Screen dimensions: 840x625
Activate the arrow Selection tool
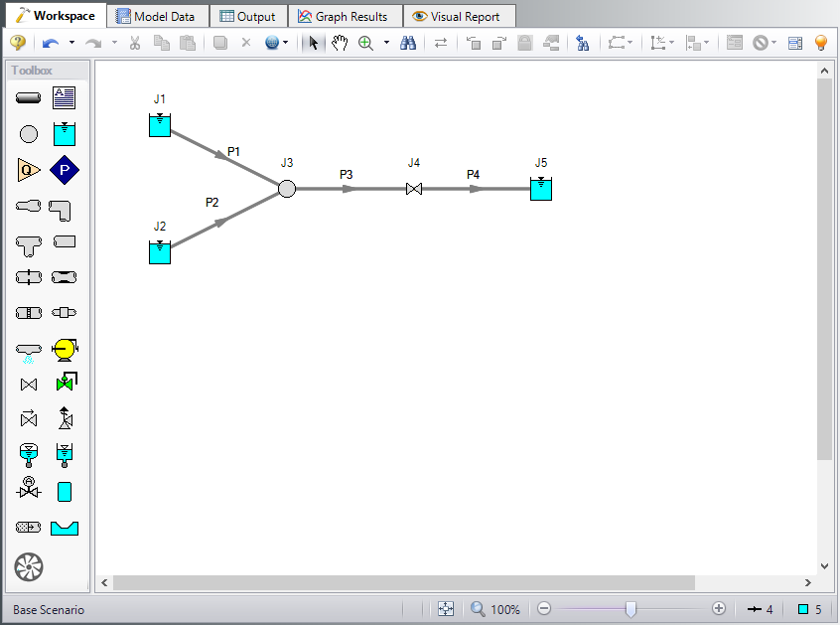point(314,43)
